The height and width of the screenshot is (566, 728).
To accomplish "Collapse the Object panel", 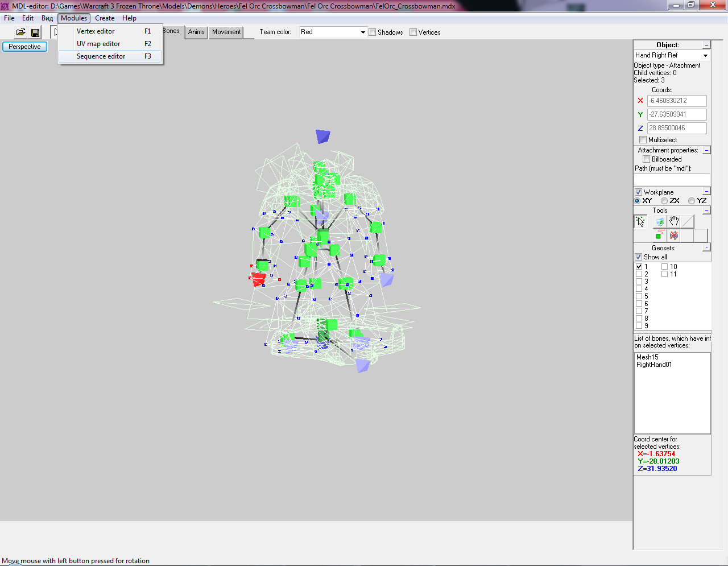I will click(x=706, y=45).
